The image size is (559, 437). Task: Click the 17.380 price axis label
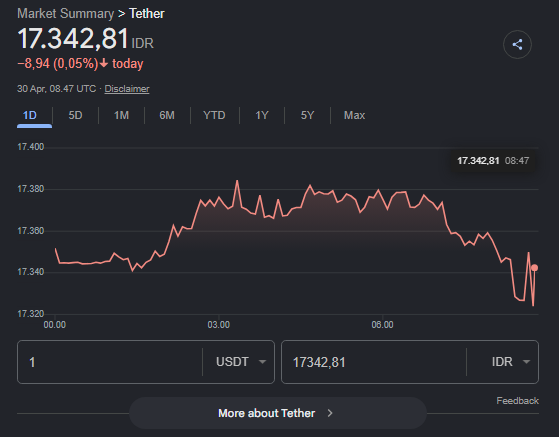31,189
